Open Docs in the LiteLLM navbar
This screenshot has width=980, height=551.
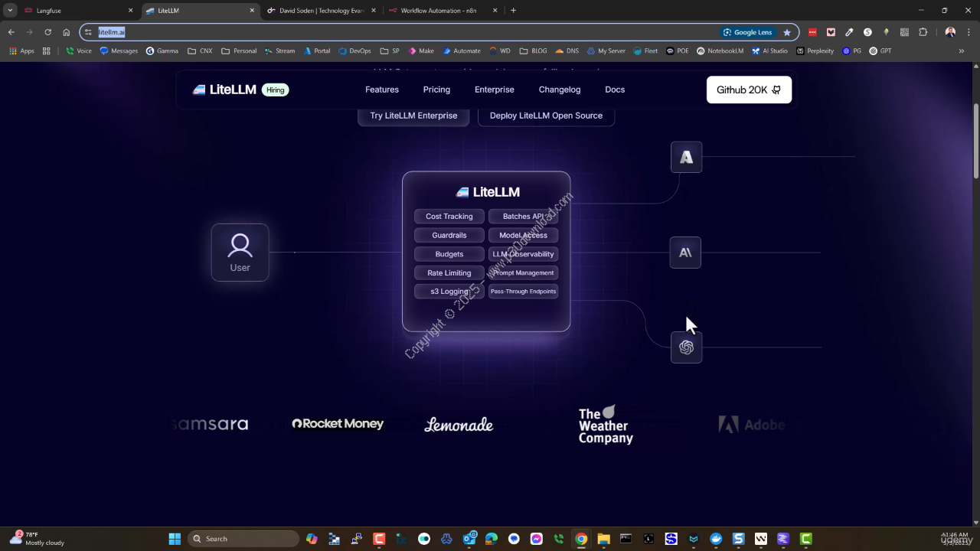coord(615,90)
